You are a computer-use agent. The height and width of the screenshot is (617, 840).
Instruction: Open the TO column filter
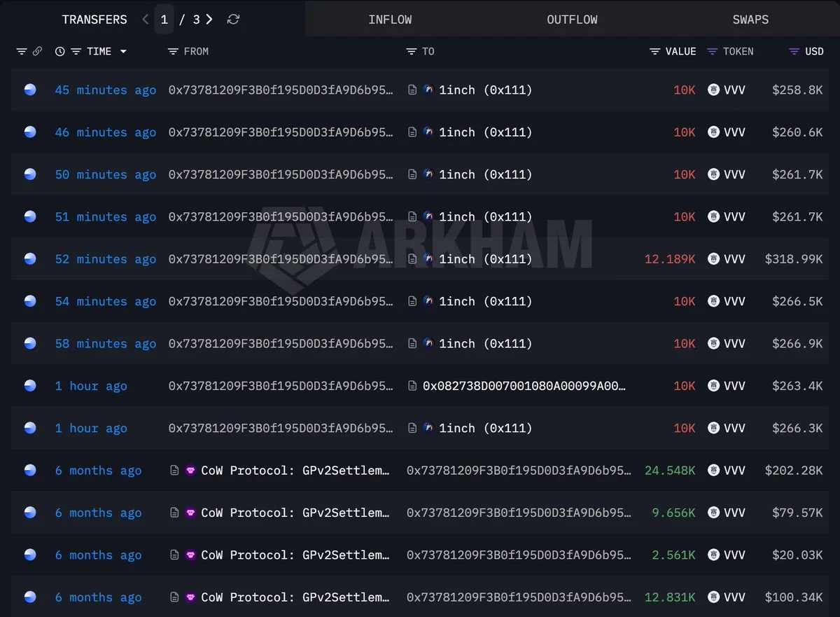coord(412,51)
